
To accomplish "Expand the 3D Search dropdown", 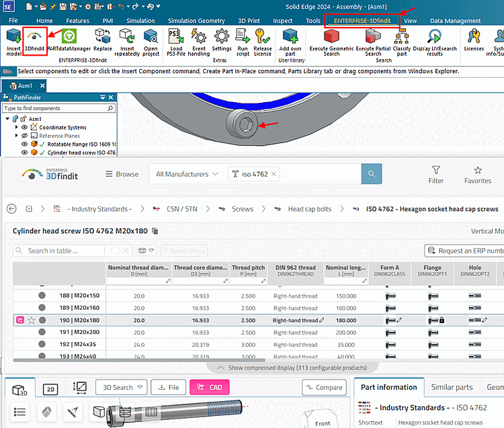I will [140, 387].
